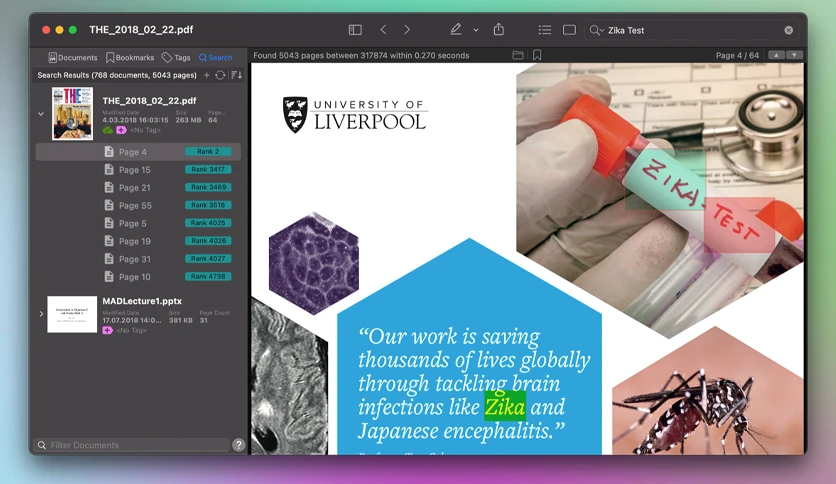Select Page 5 result
This screenshot has height=484, width=836.
138,223
